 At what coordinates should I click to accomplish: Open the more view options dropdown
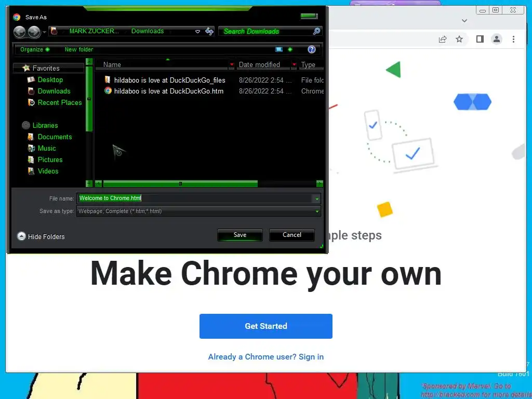(290, 49)
